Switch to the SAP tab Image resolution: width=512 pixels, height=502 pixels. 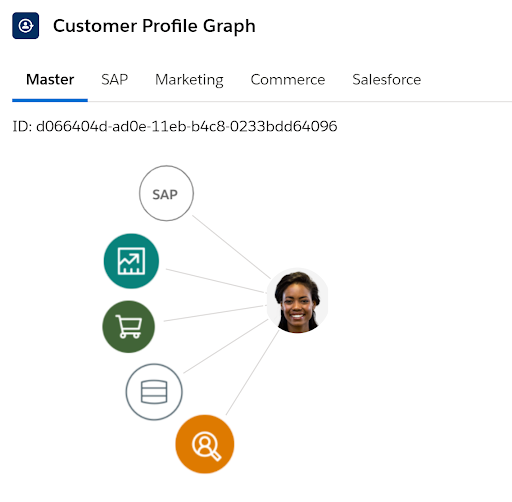coord(115,80)
